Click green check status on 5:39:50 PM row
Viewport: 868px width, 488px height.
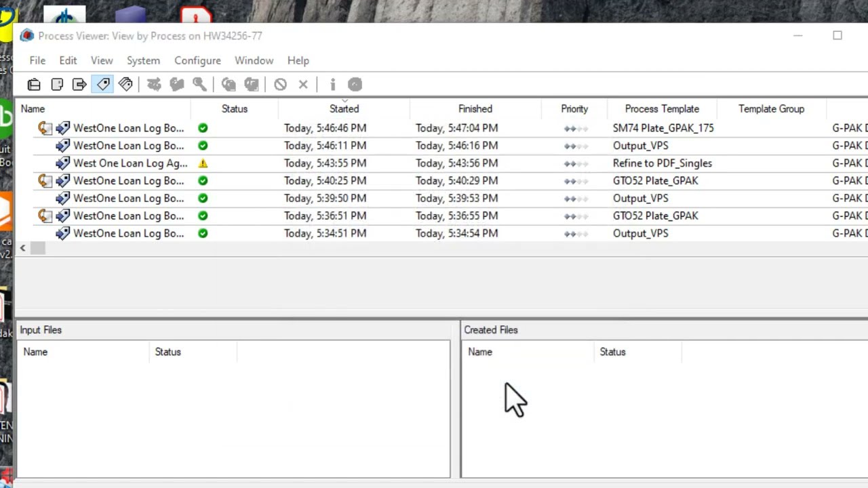(203, 198)
